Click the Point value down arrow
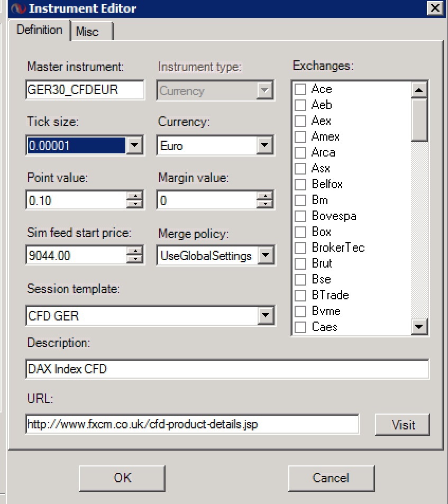 pos(136,205)
